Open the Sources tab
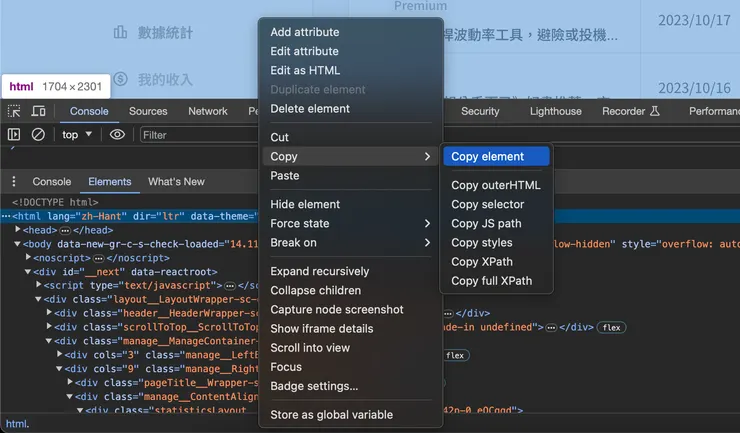Screen dimensions: 740x433 click(148, 111)
